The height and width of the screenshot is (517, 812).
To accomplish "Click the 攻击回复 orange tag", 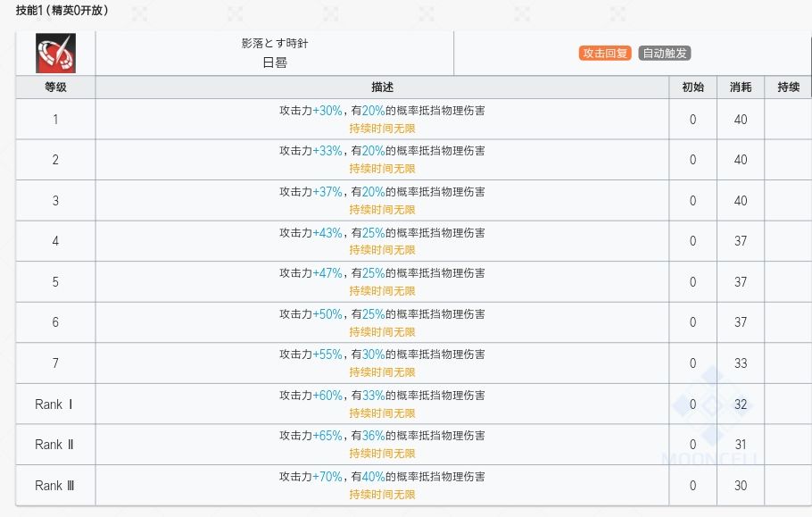I will [x=605, y=53].
